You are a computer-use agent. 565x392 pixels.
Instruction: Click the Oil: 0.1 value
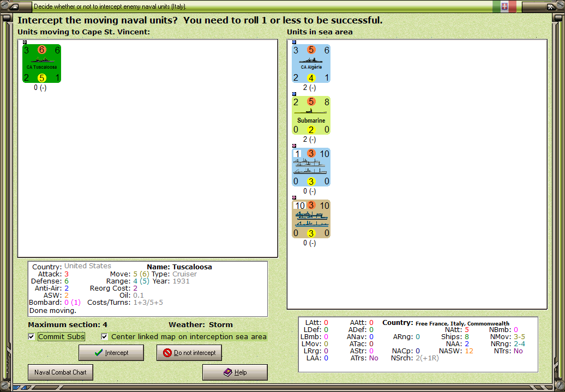click(x=139, y=295)
